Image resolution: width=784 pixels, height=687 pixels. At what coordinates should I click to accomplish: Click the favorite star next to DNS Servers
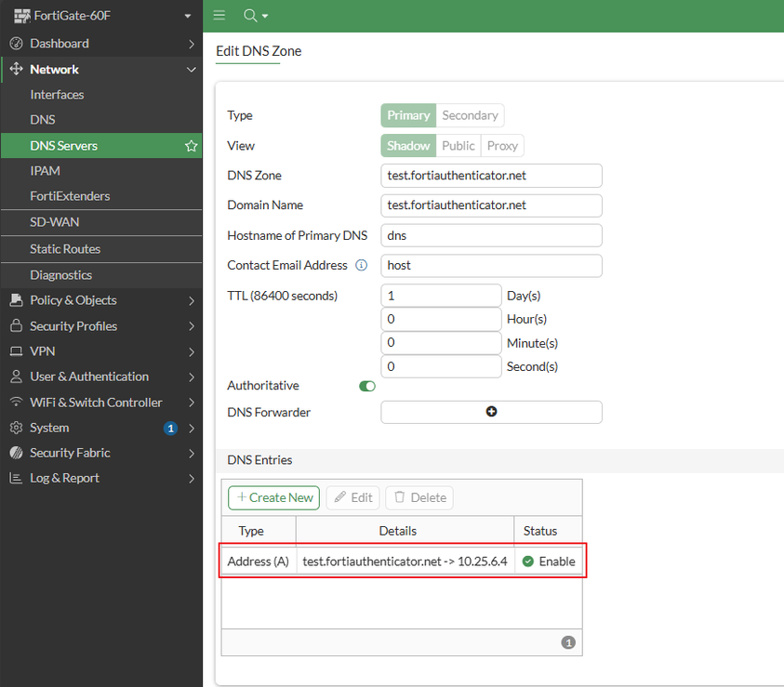pos(191,146)
